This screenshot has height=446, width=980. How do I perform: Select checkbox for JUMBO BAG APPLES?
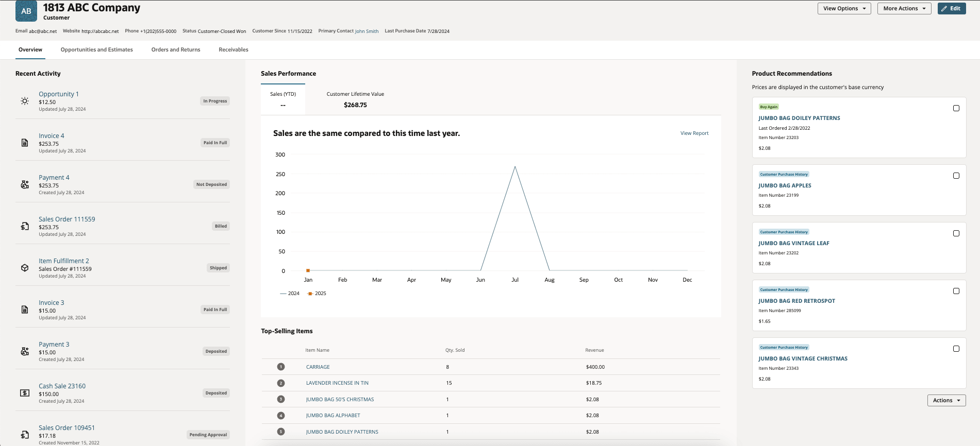coord(956,176)
